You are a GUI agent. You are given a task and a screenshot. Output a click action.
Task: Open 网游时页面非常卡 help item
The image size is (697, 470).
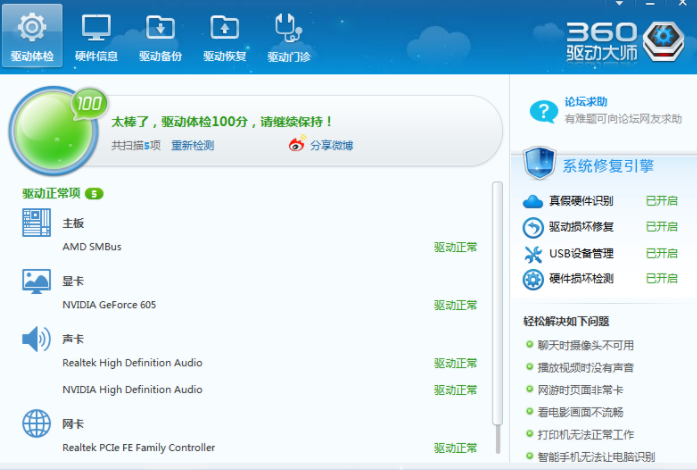580,390
